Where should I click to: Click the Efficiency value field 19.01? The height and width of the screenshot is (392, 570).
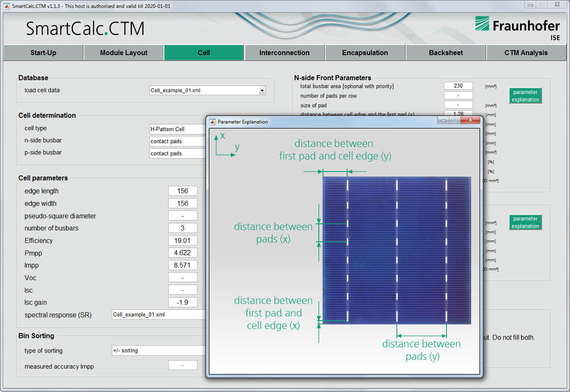click(x=182, y=240)
